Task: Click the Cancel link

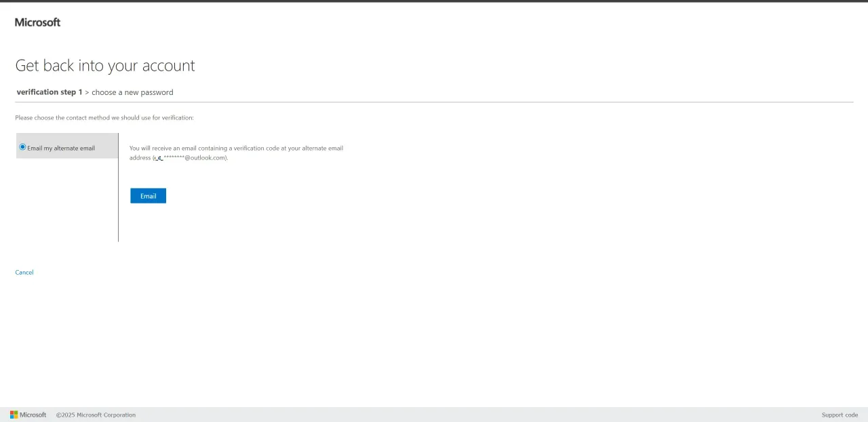Action: (24, 273)
